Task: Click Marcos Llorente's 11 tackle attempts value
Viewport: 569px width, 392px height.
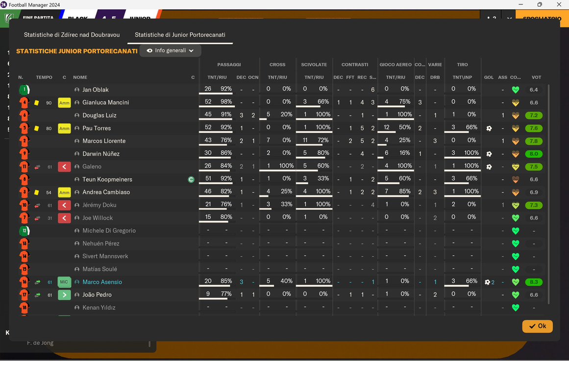Action: [x=305, y=140]
